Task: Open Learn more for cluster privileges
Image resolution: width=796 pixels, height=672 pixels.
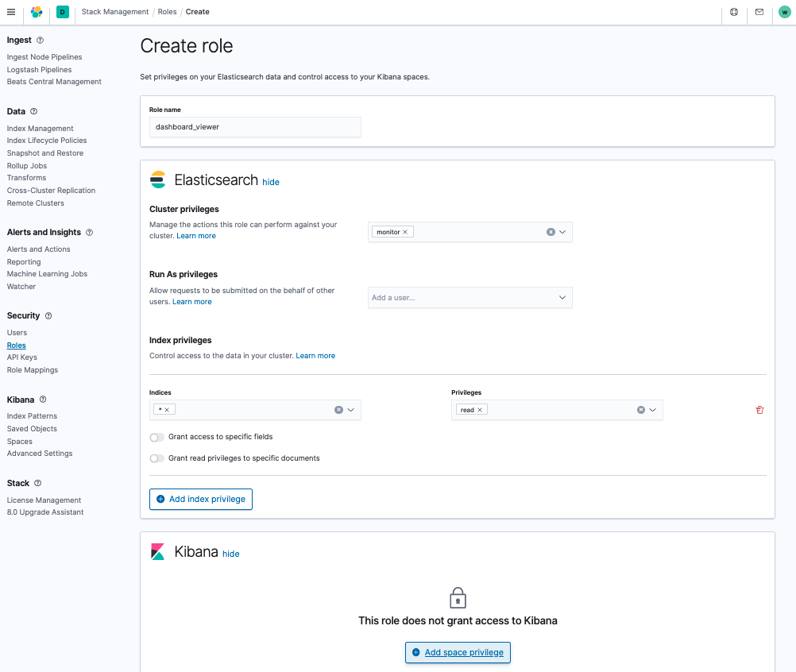Action: point(196,235)
